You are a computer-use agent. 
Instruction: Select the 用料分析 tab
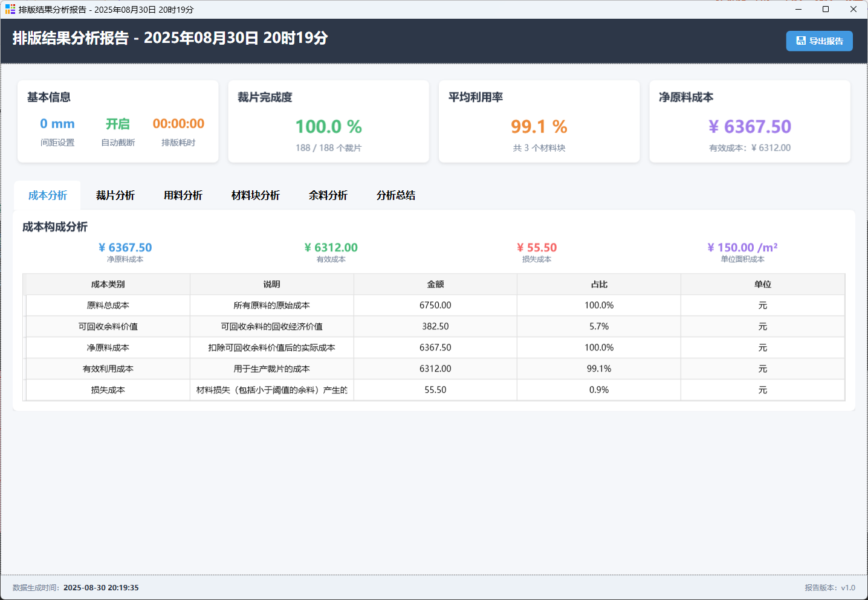click(183, 195)
